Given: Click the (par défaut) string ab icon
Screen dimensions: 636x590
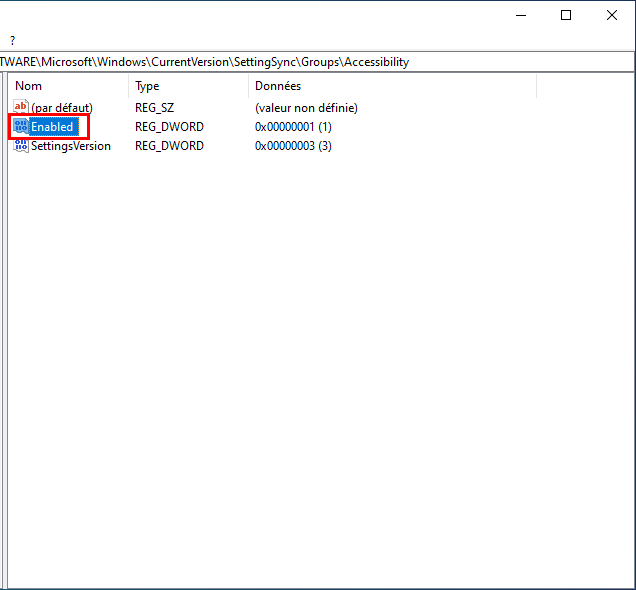Looking at the screenshot, I should 20,107.
